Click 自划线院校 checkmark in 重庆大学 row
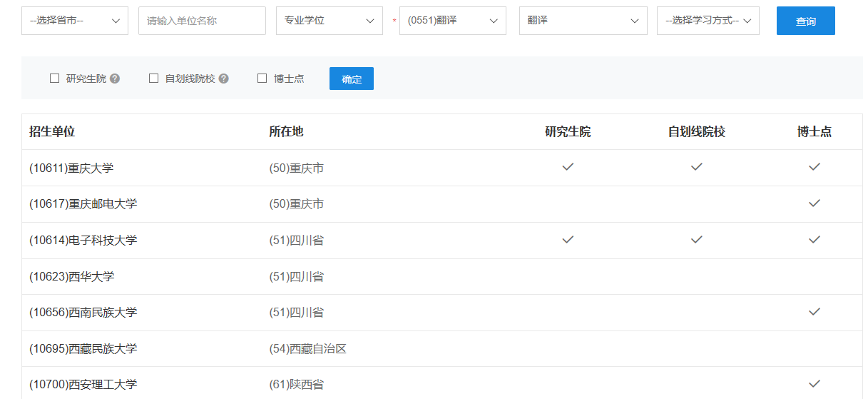Image resolution: width=868 pixels, height=399 pixels. coord(697,167)
